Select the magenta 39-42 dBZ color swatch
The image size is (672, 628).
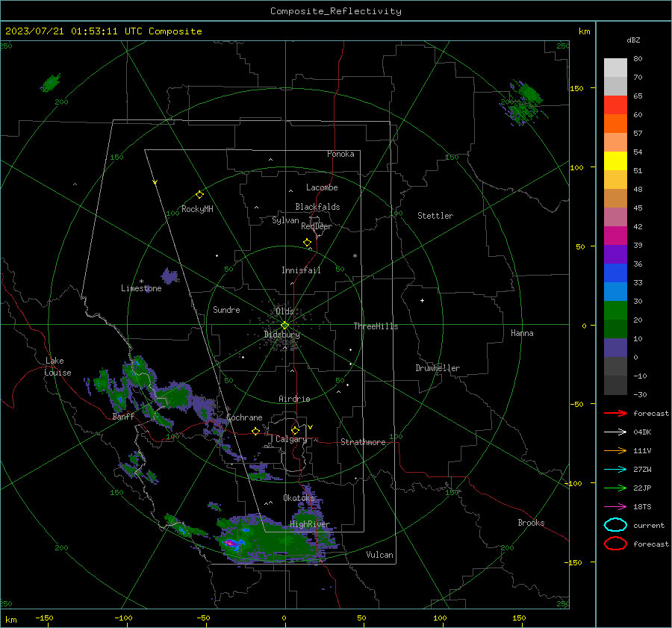point(615,236)
